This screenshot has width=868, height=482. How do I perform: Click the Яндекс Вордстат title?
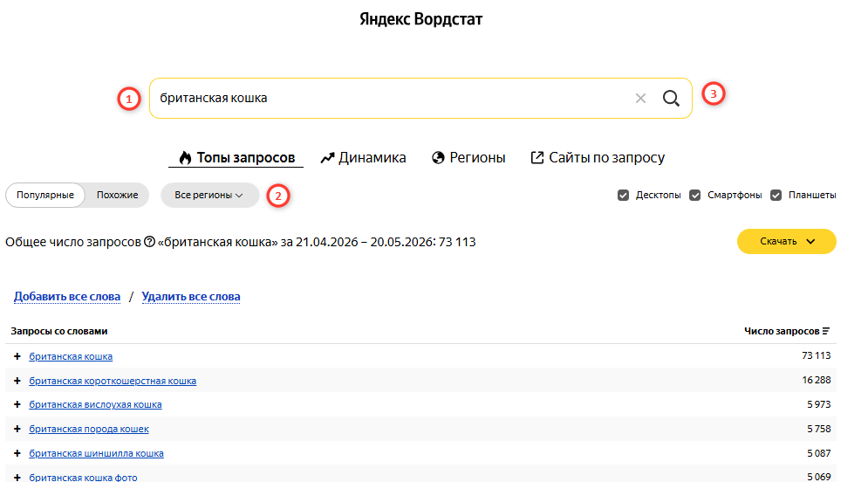click(x=420, y=19)
